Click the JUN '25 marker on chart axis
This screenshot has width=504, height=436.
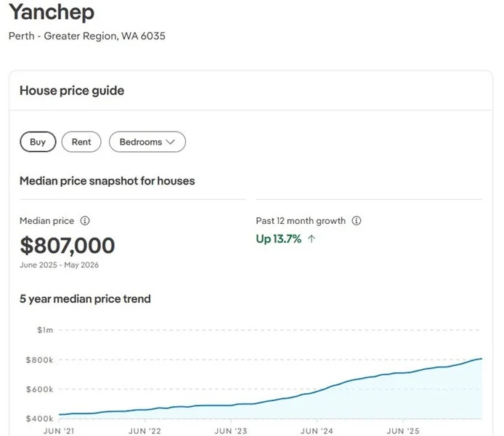coord(403,431)
